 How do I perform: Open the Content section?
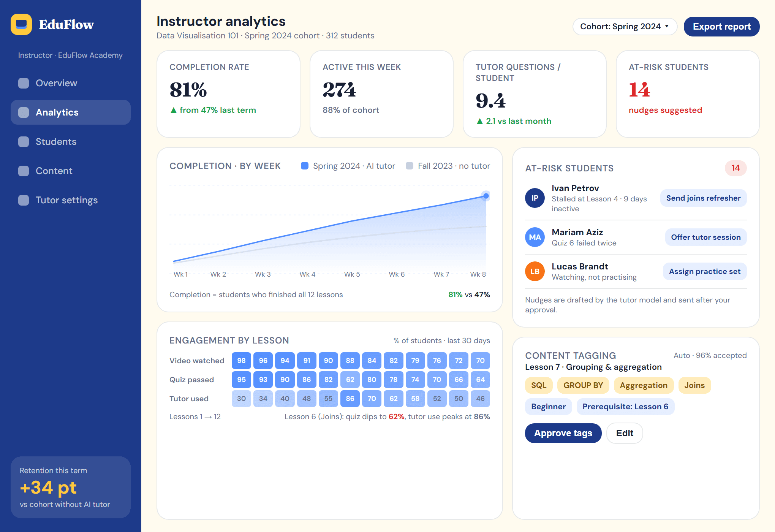click(x=71, y=171)
